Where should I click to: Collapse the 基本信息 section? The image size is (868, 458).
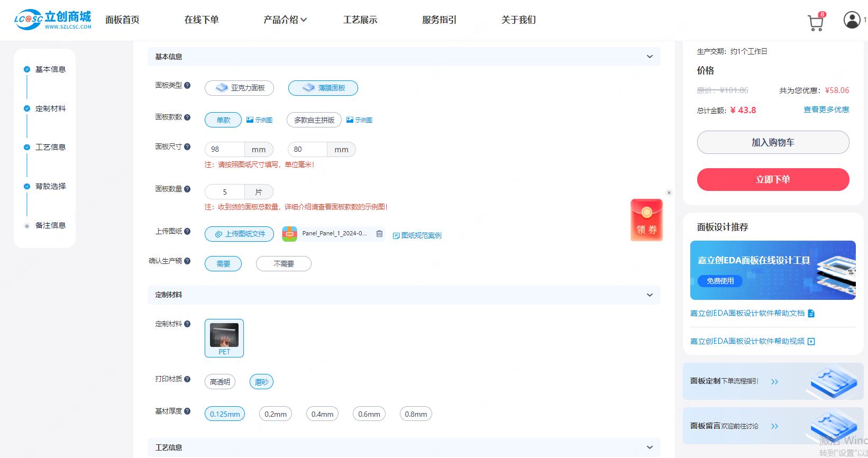(650, 57)
